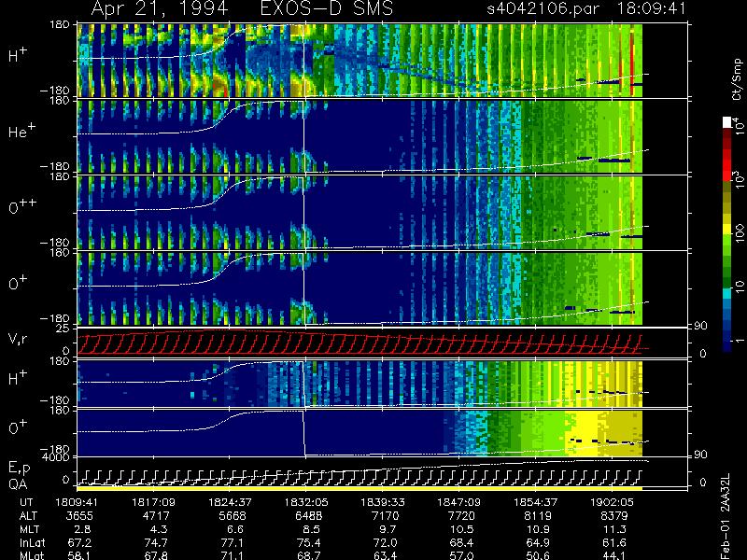Click ALT value '3655'
This screenshot has height=560, width=747.
pos(79,516)
